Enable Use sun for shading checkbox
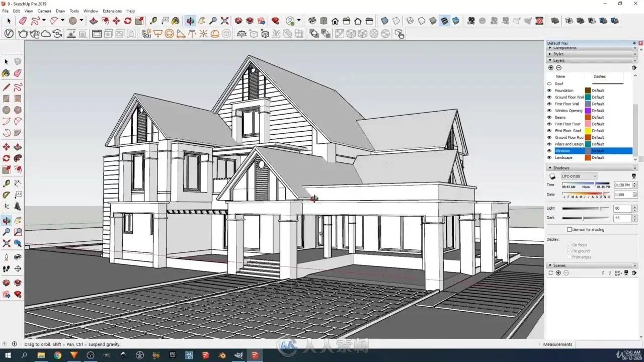 pyautogui.click(x=569, y=229)
